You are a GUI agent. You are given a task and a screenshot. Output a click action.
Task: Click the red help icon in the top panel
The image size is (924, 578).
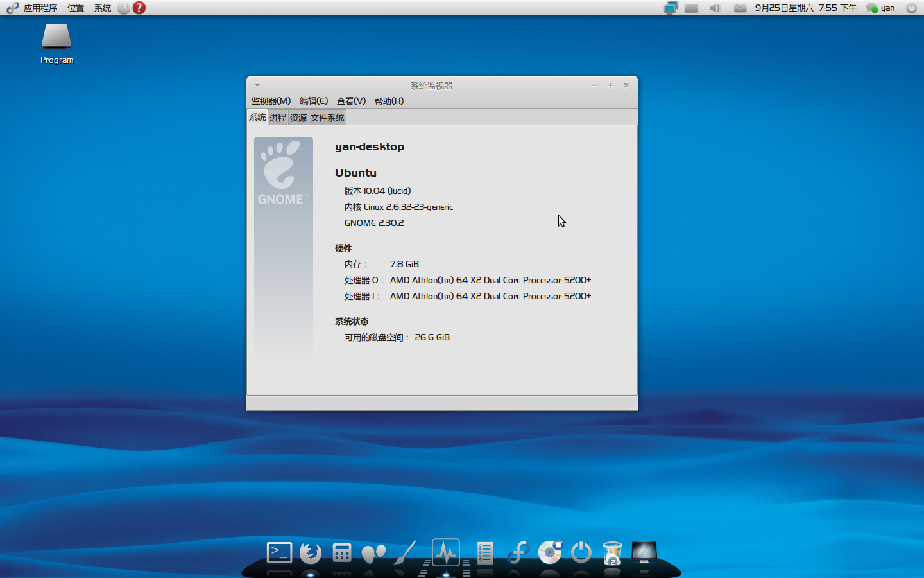coord(139,8)
